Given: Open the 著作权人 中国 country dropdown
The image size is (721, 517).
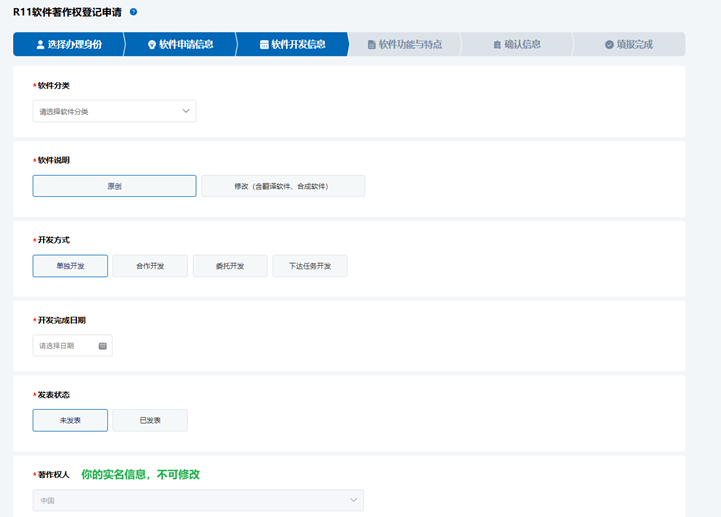Looking at the screenshot, I should tap(198, 500).
